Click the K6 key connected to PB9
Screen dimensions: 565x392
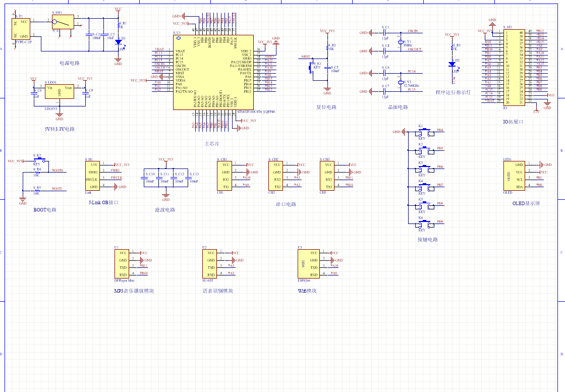pyautogui.click(x=424, y=223)
